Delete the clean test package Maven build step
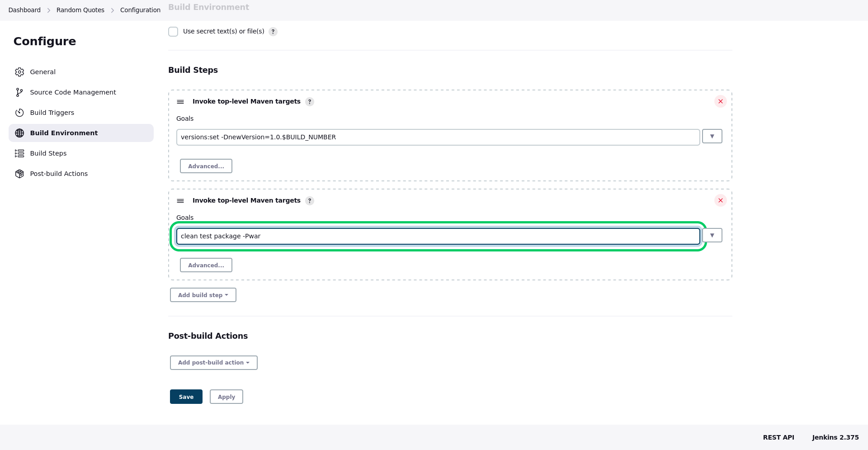The width and height of the screenshot is (868, 450). pos(721,200)
